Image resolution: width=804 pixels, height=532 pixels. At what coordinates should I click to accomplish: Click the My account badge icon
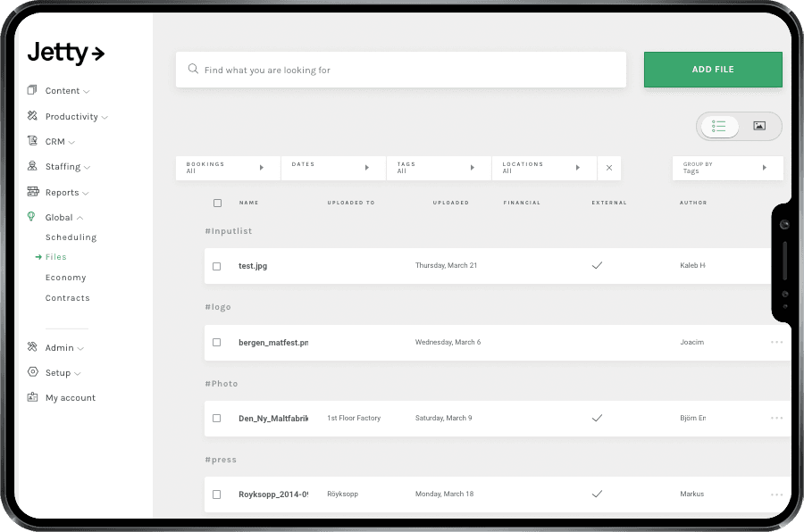tap(30, 397)
